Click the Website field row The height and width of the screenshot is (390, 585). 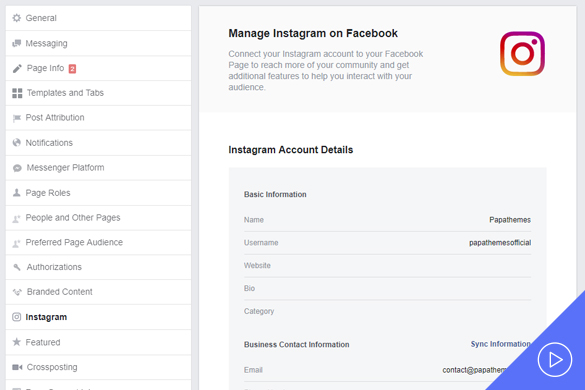pos(387,266)
